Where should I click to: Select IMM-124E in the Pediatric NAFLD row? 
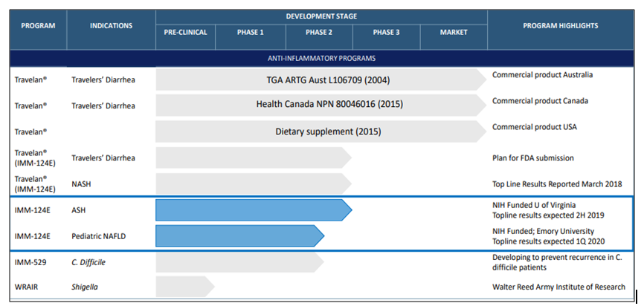[32, 236]
